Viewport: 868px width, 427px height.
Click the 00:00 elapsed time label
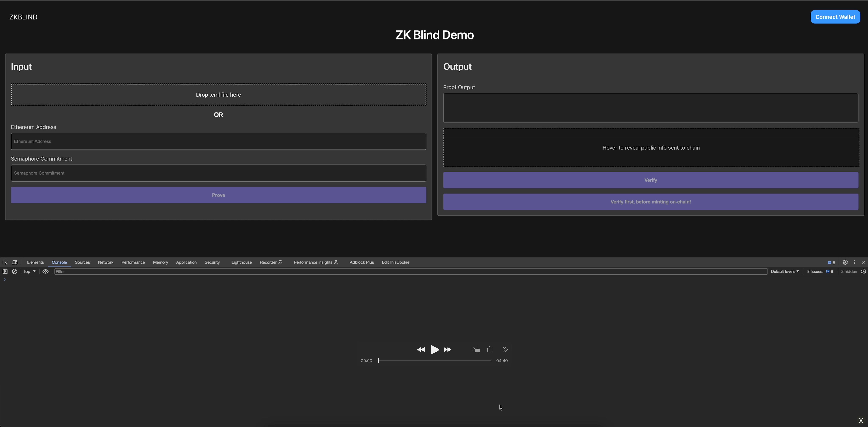366,361
